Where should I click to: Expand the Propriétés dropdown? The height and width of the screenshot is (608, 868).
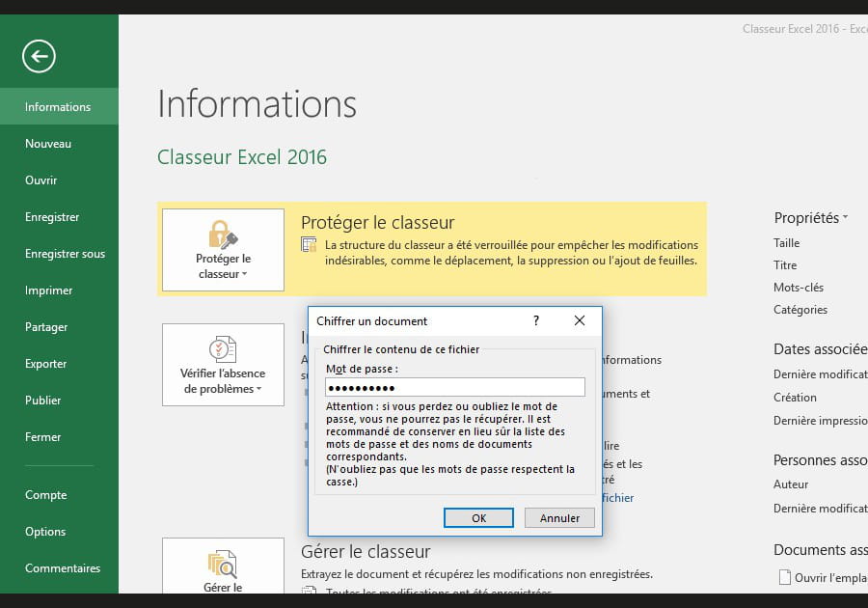(810, 218)
